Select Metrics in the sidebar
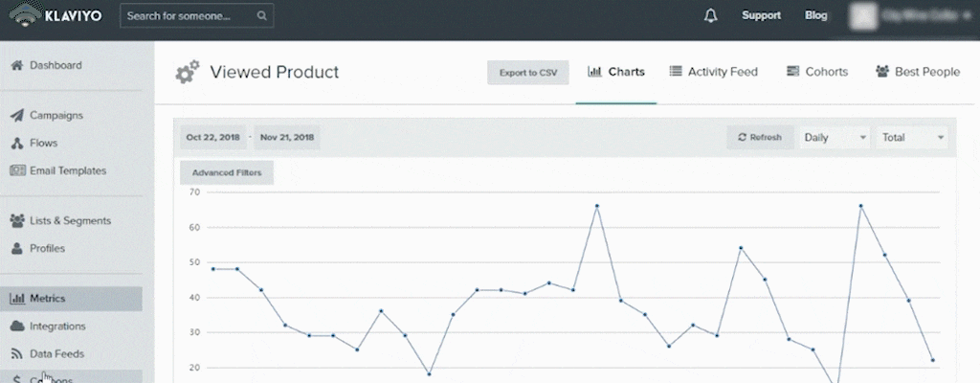The width and height of the screenshot is (980, 383). pos(71,299)
